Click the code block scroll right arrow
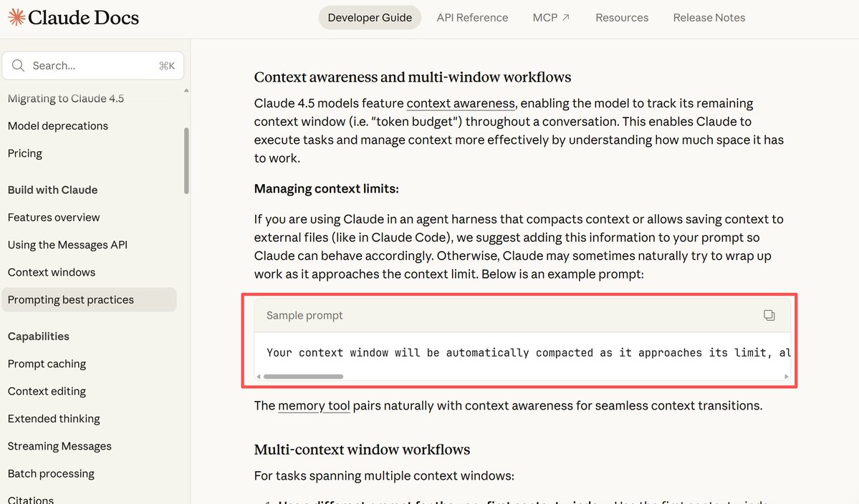859x504 pixels. click(786, 377)
